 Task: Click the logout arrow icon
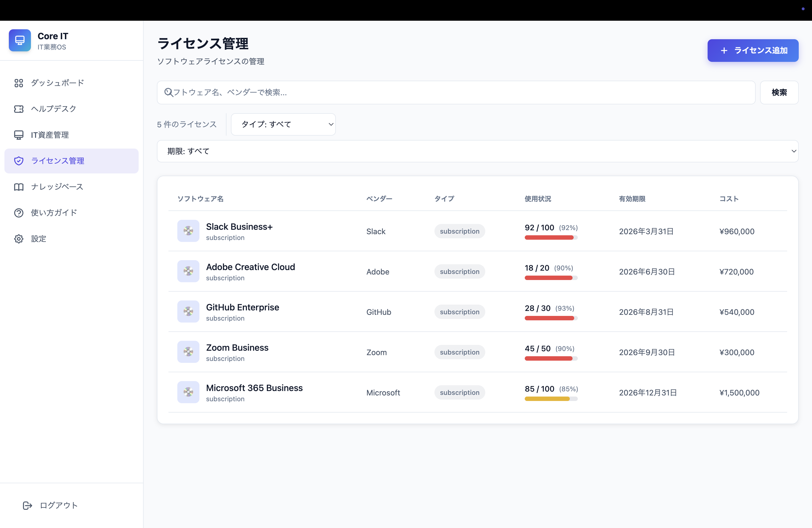[27, 505]
